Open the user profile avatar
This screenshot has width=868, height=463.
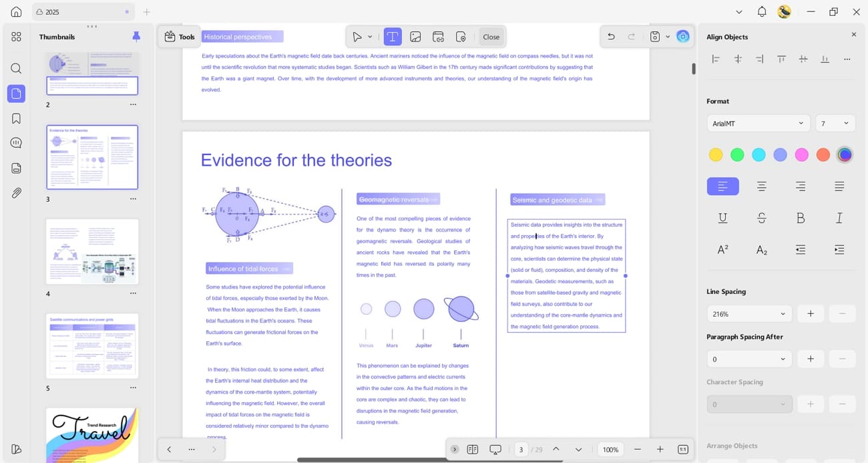(x=785, y=11)
